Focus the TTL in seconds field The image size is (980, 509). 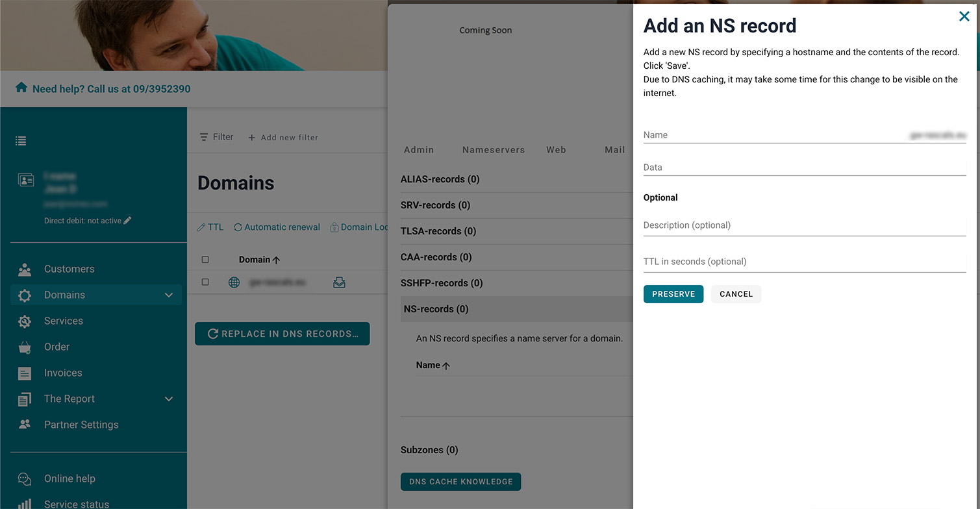pos(805,262)
